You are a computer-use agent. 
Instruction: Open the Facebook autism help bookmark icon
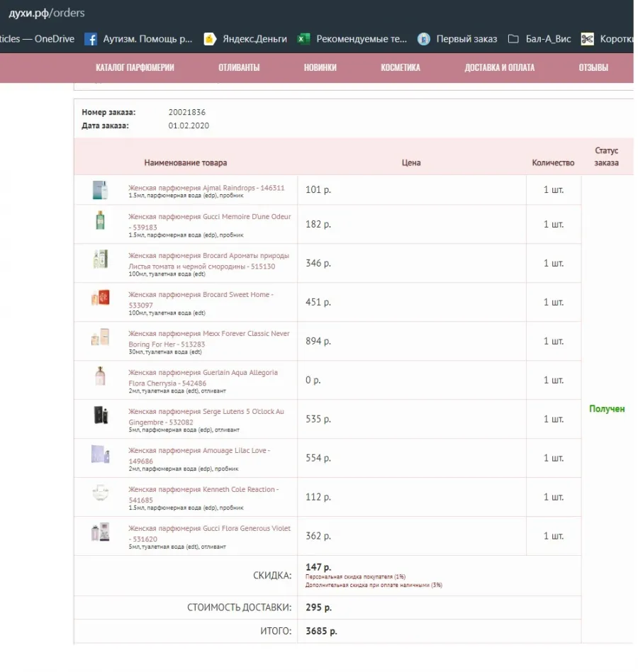point(91,39)
